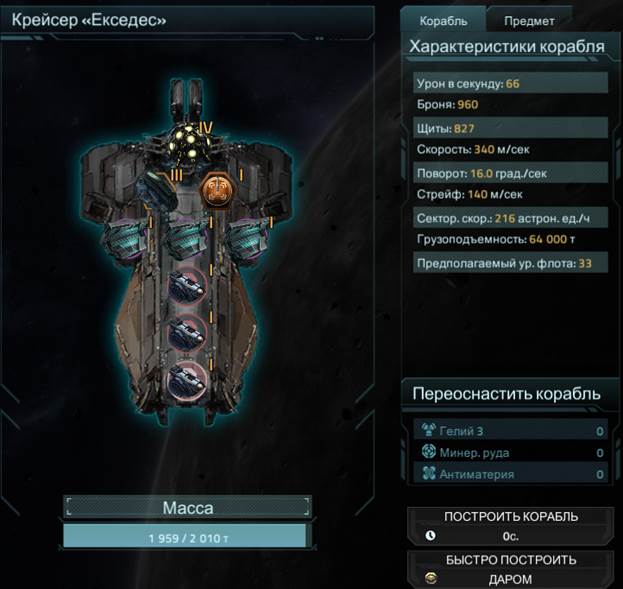This screenshot has height=589, width=623.
Task: Select the orange special module slot
Action: pyautogui.click(x=215, y=191)
